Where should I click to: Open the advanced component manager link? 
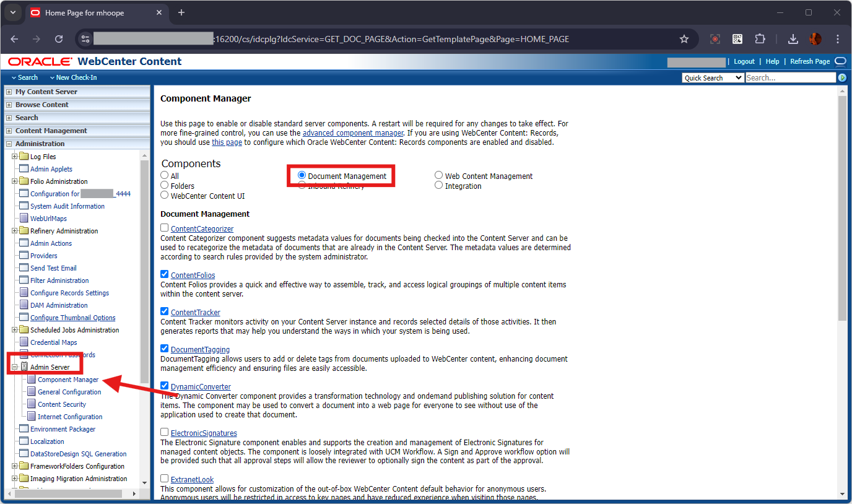click(353, 133)
